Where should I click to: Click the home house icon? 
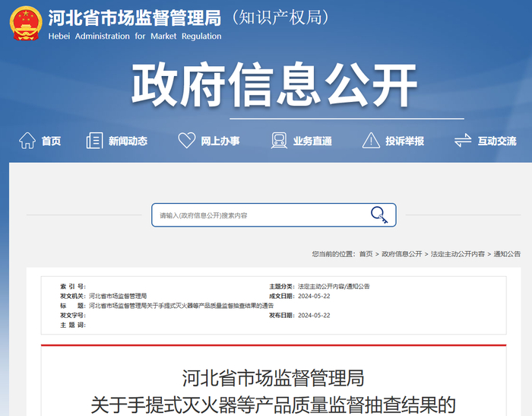[27, 140]
